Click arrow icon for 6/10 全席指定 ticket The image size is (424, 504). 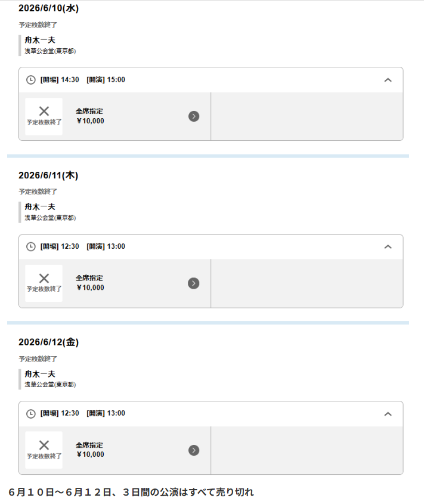coord(194,116)
